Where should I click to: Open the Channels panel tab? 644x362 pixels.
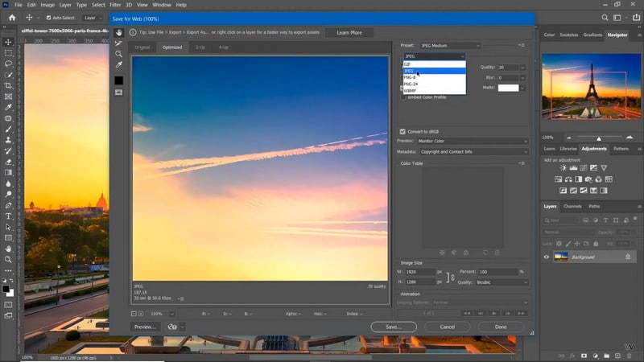click(572, 207)
